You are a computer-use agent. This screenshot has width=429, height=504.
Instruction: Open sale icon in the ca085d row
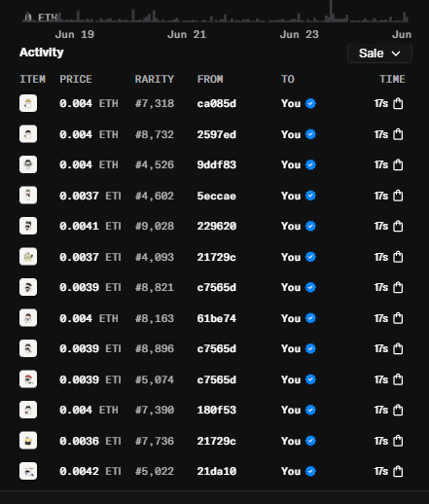(398, 103)
